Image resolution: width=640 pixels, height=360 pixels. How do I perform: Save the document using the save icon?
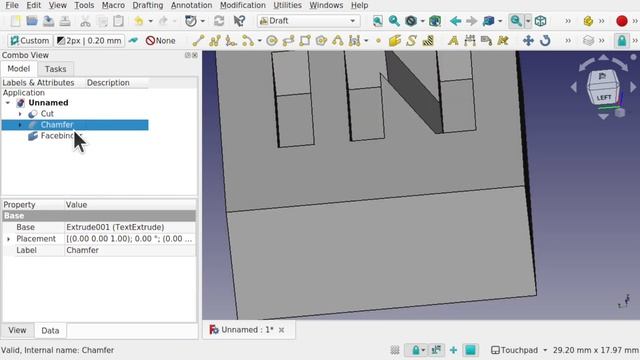click(x=48, y=21)
